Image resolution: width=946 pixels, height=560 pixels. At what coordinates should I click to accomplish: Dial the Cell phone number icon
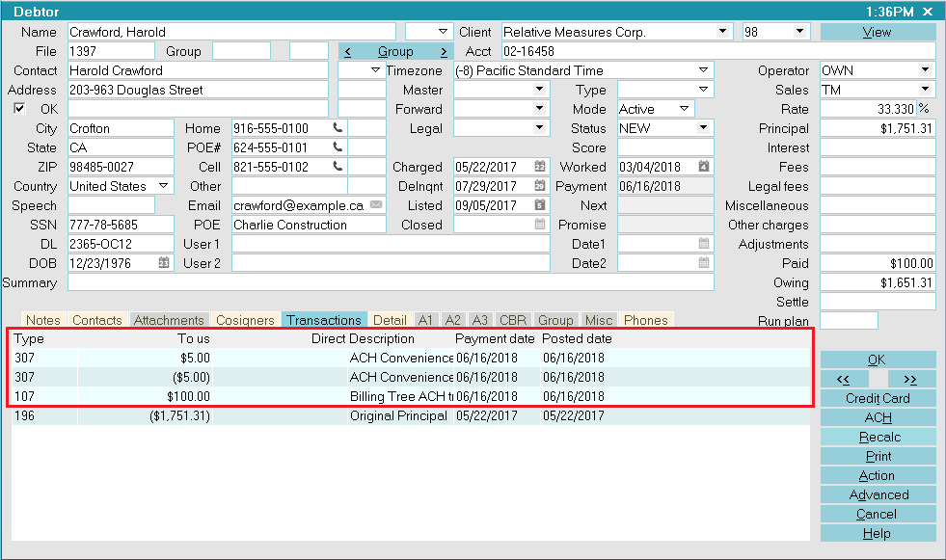coord(338,167)
